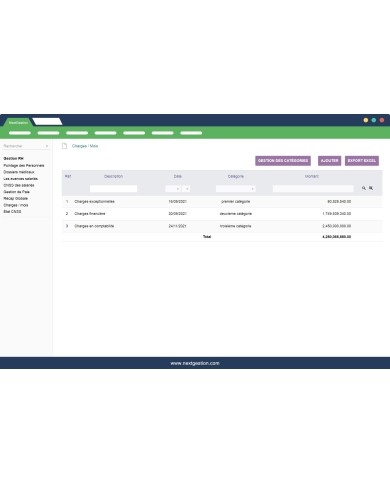Click the reset search icon beside magnifier
Screen dimensions: 390x484
click(371, 188)
